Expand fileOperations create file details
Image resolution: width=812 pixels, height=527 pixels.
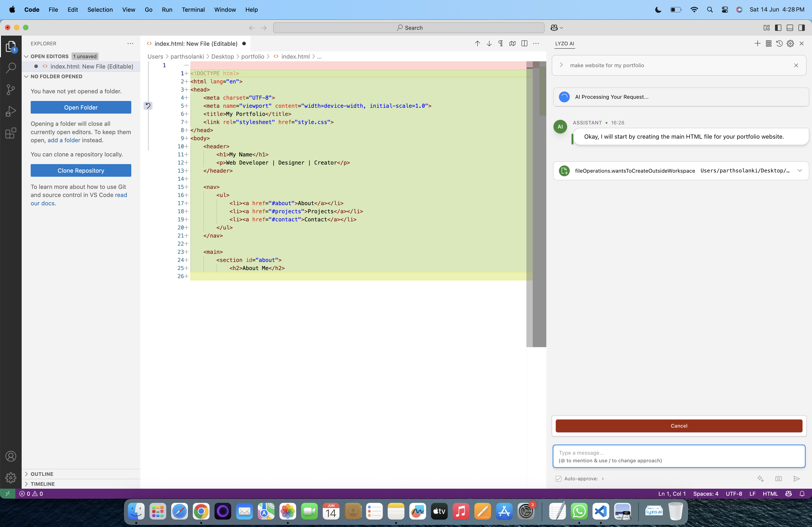(800, 170)
